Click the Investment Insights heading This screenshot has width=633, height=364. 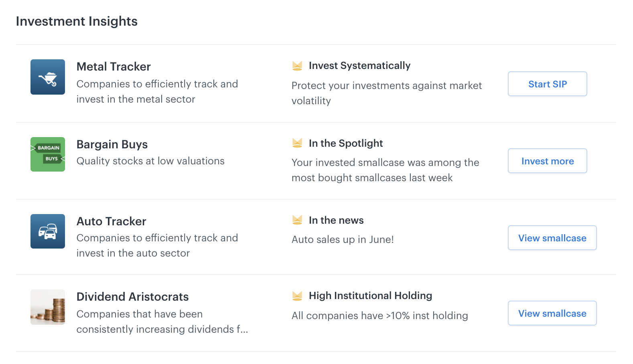pyautogui.click(x=77, y=21)
